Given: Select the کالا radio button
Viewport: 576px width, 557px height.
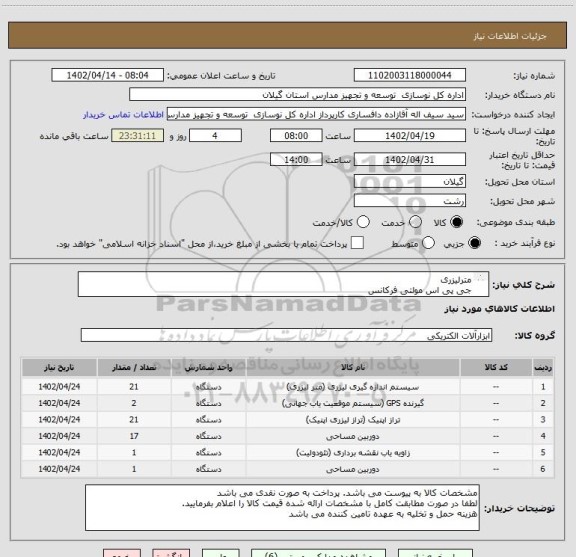Looking at the screenshot, I should (457, 222).
